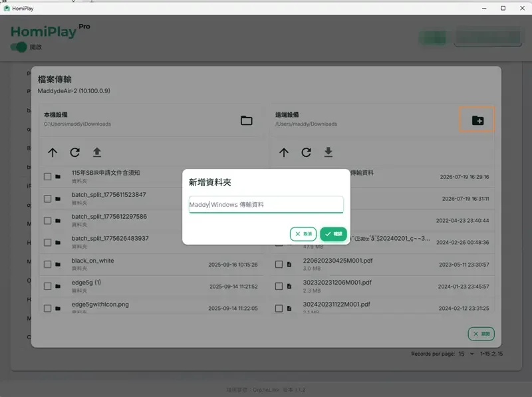The image size is (532, 397).
Task: Click the upload arrow icon
Action: coord(97,152)
